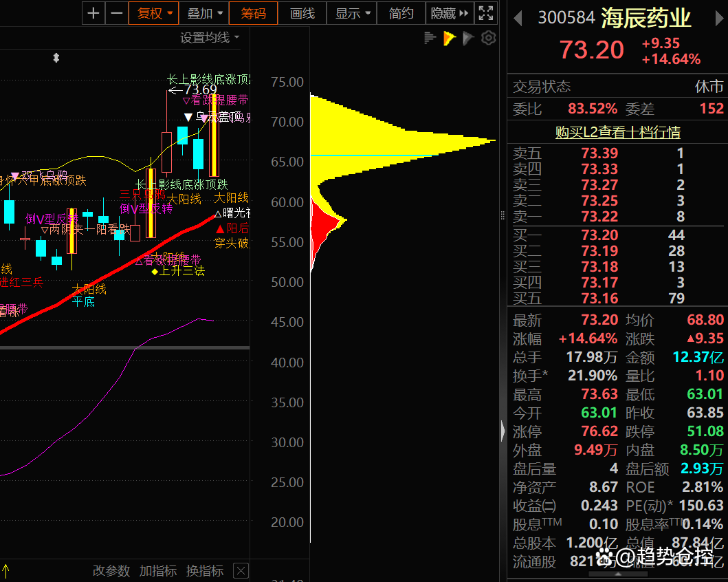This screenshot has width=728, height=582.
Task: Toggle the 筹码 chip distribution panel
Action: tap(254, 13)
